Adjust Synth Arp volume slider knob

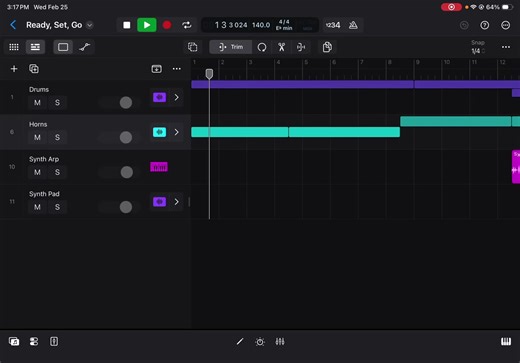pos(127,172)
